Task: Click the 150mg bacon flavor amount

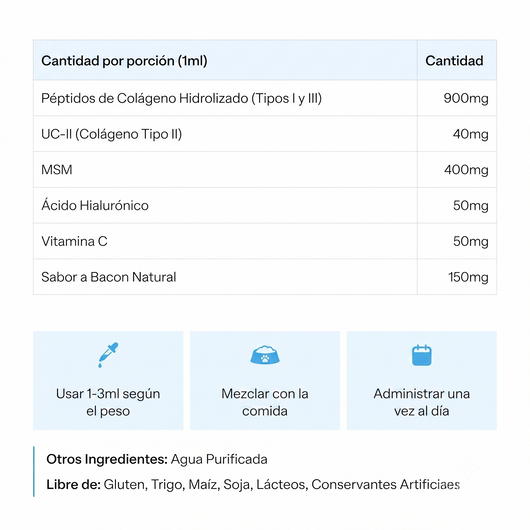Action: (468, 277)
